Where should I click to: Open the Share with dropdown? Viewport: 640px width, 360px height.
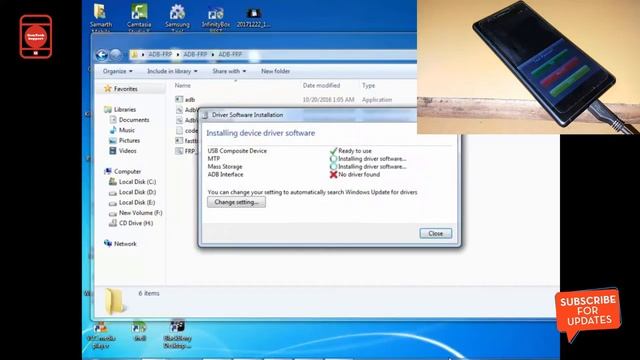point(229,71)
